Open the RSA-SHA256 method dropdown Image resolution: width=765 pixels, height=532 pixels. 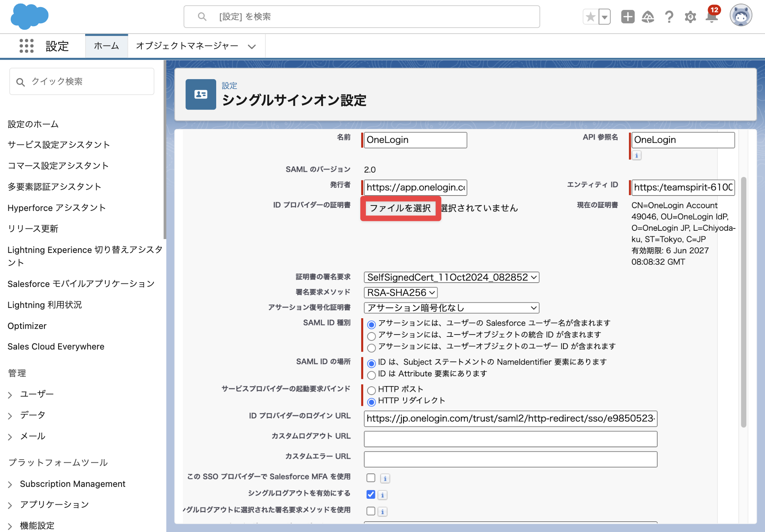400,293
